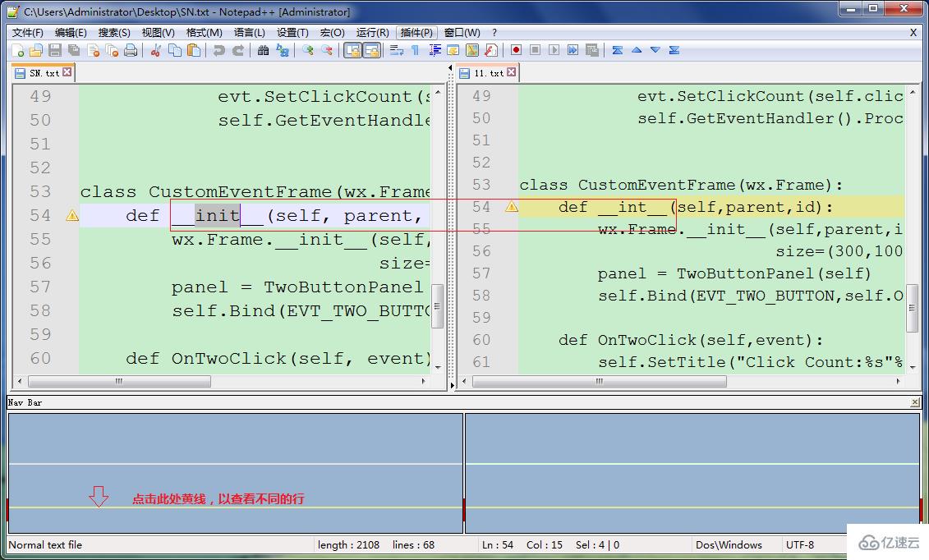Image resolution: width=929 pixels, height=560 pixels.
Task: Click the play recorded macro icon
Action: [x=554, y=50]
